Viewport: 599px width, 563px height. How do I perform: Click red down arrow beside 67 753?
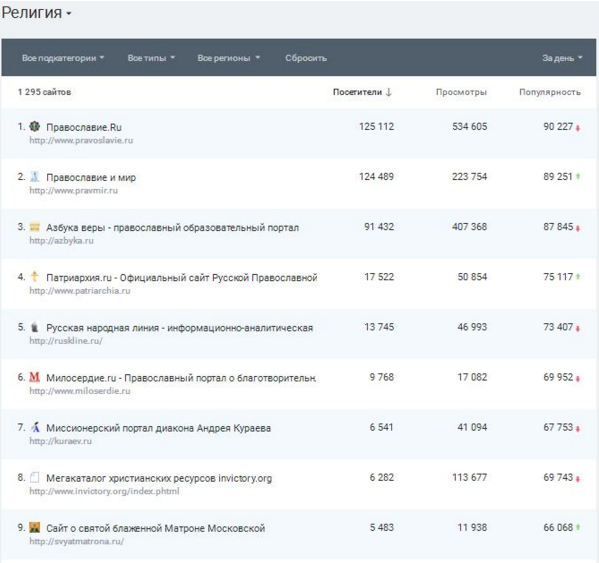click(578, 429)
